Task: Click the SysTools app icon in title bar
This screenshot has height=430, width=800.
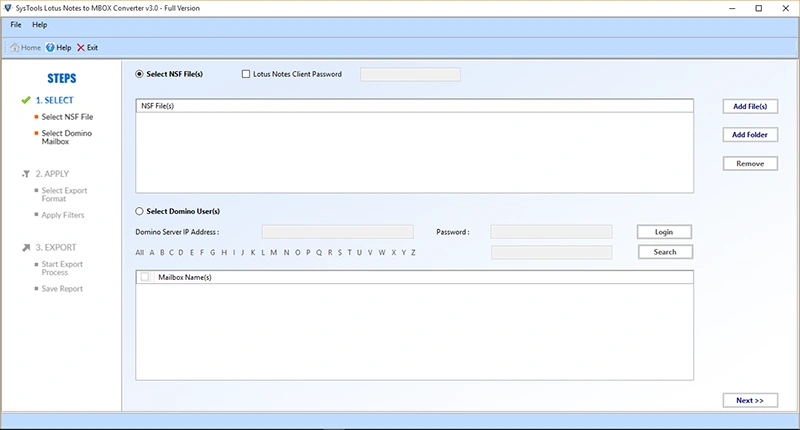Action: (x=8, y=8)
